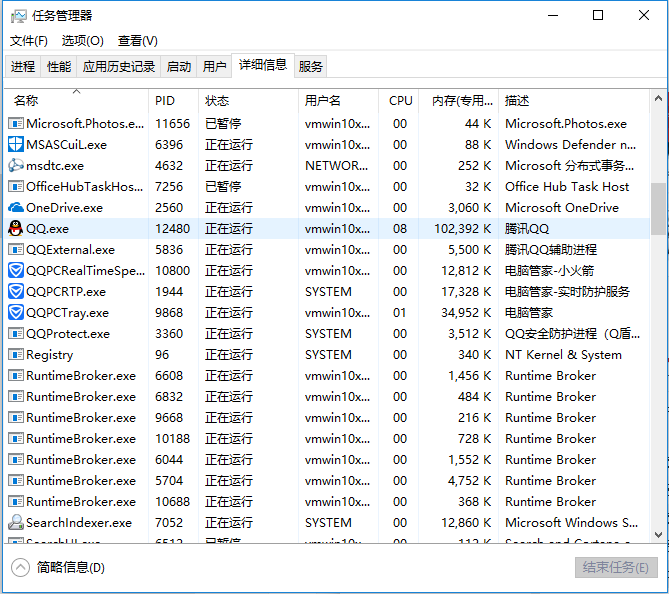
Task: Click 已暂停 status of Microsoft.Photos.exe
Action: (x=223, y=124)
